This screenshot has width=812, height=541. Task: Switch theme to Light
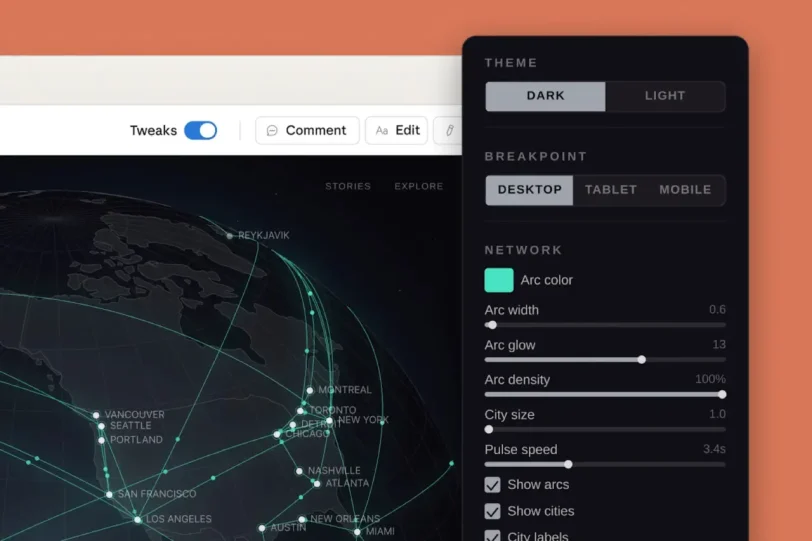[x=665, y=96]
